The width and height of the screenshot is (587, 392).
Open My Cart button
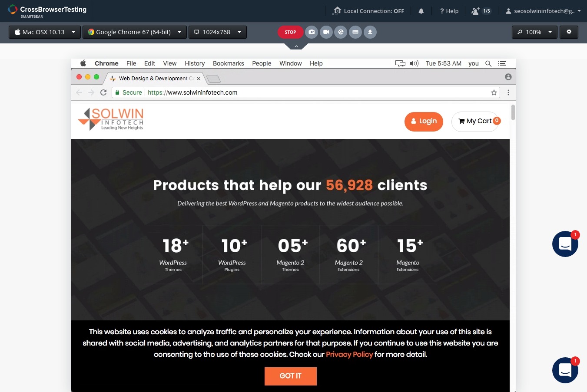click(475, 122)
